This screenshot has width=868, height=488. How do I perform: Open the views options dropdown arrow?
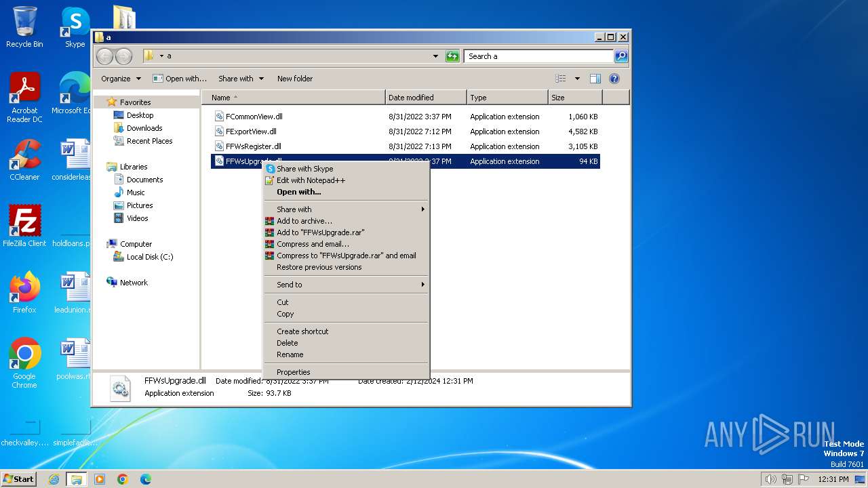click(577, 79)
